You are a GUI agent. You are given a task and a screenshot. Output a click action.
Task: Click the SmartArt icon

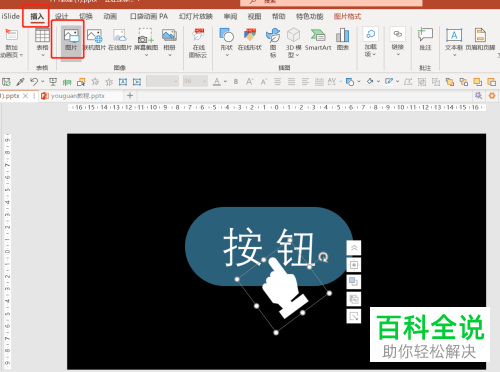point(318,35)
